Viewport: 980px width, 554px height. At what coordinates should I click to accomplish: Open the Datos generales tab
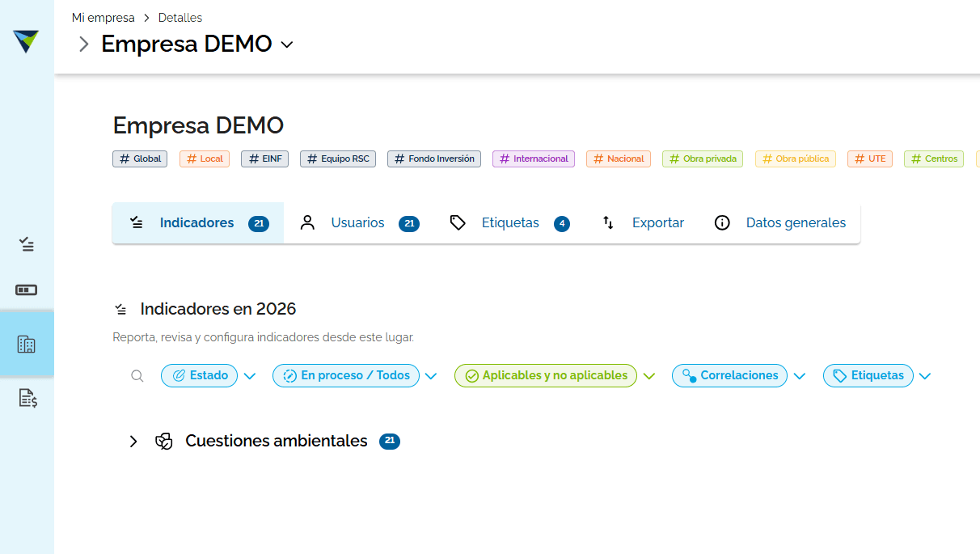780,223
